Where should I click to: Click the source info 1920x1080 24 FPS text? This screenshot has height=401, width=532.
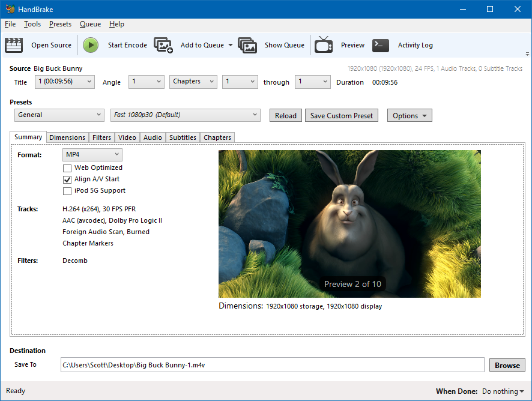435,68
